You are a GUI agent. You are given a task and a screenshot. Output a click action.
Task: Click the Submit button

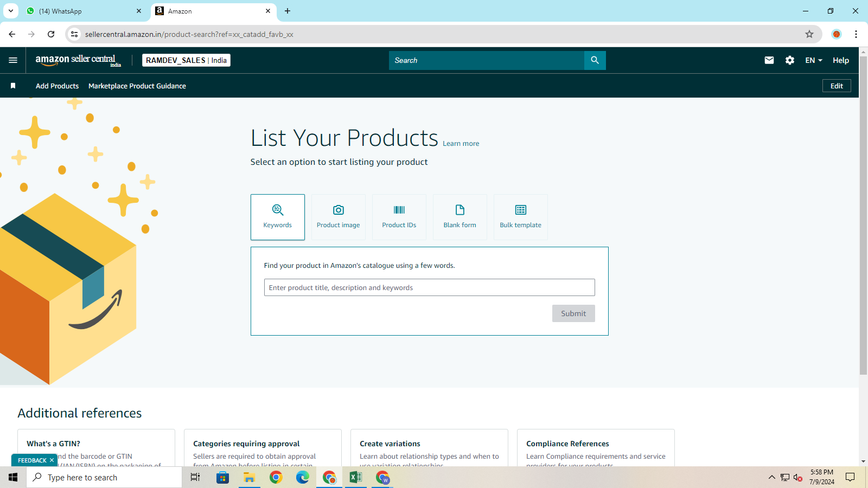(573, 313)
